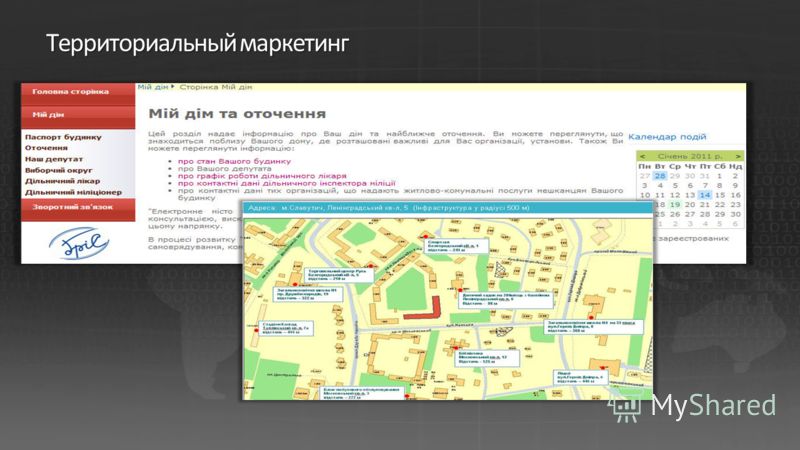800x450 pixels.
Task: Open the Наш депутат sidebar item
Action: pyautogui.click(x=54, y=159)
